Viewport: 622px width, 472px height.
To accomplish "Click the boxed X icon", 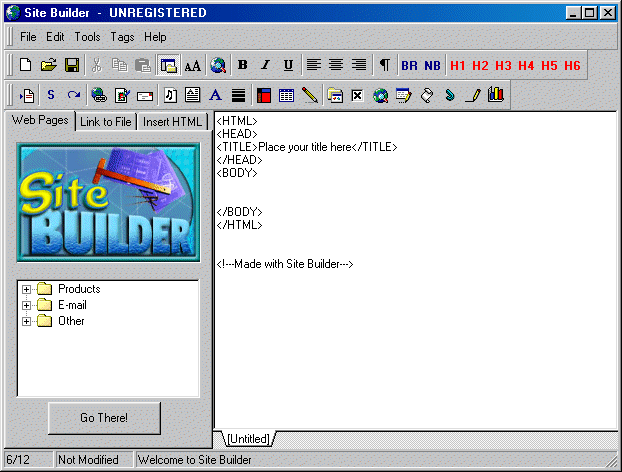I will 357,96.
